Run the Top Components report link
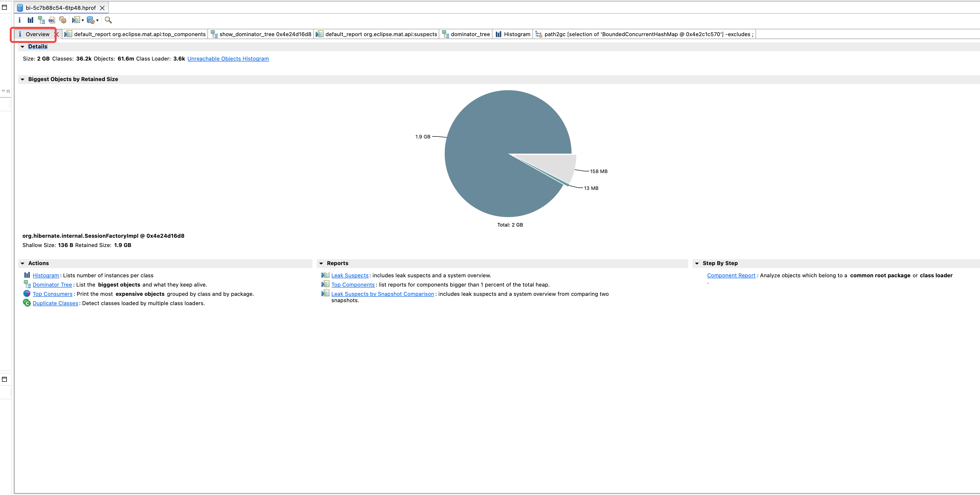 point(353,285)
